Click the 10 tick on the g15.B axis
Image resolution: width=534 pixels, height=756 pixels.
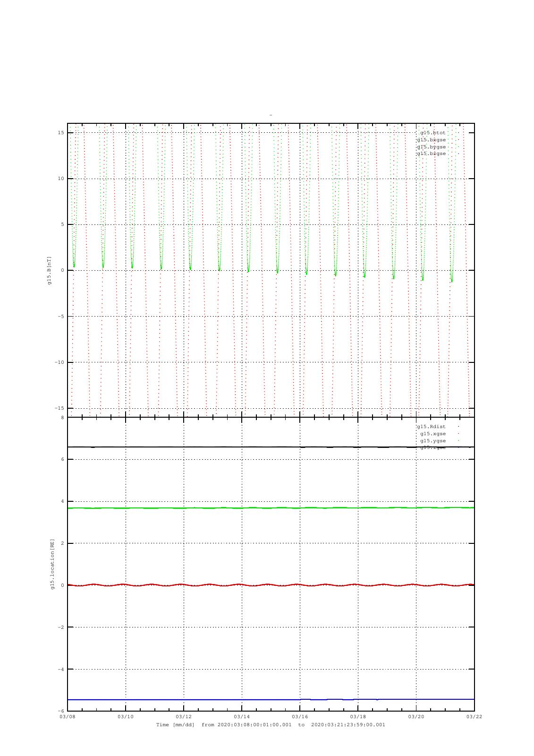tap(61, 179)
